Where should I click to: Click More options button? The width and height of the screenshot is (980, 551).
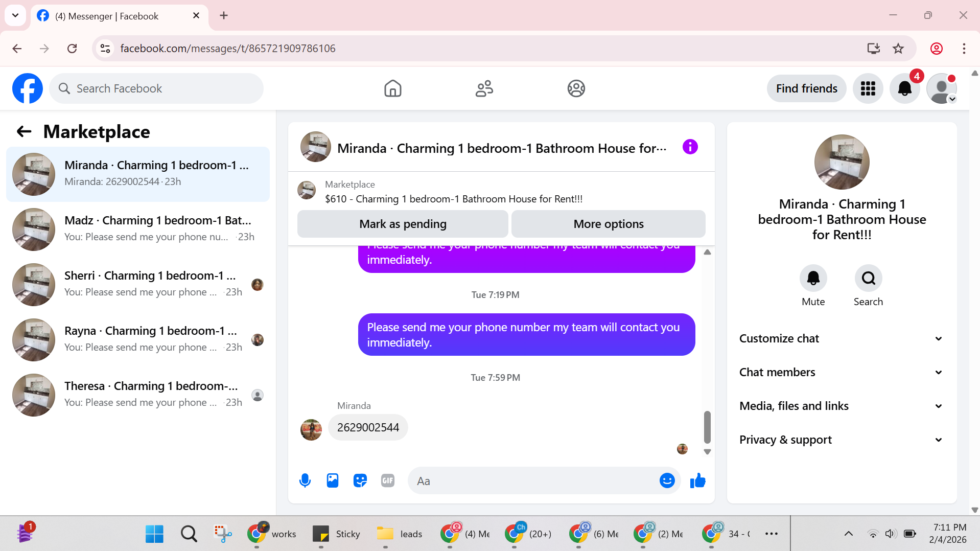pos(608,224)
